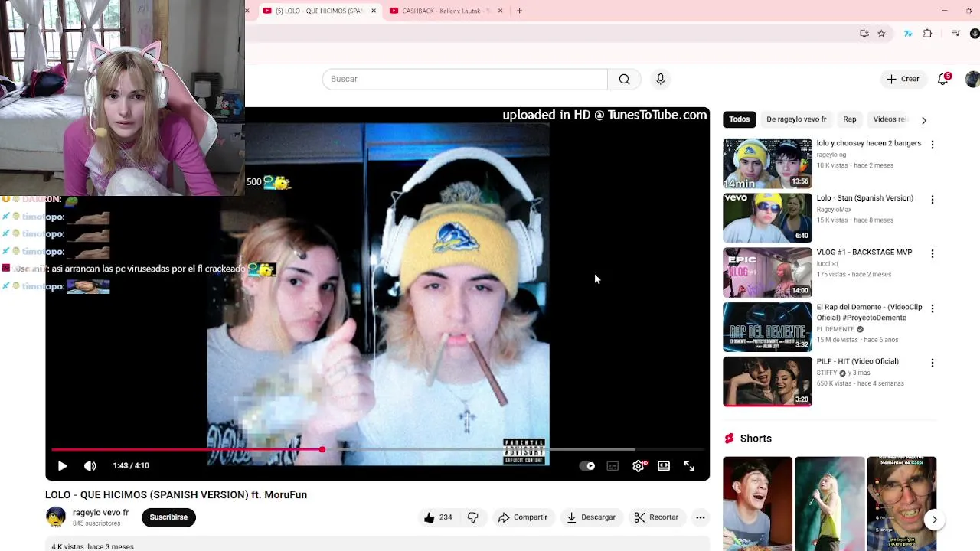Close the CASHBACK browser tab
The height and width of the screenshot is (551, 980).
[500, 11]
